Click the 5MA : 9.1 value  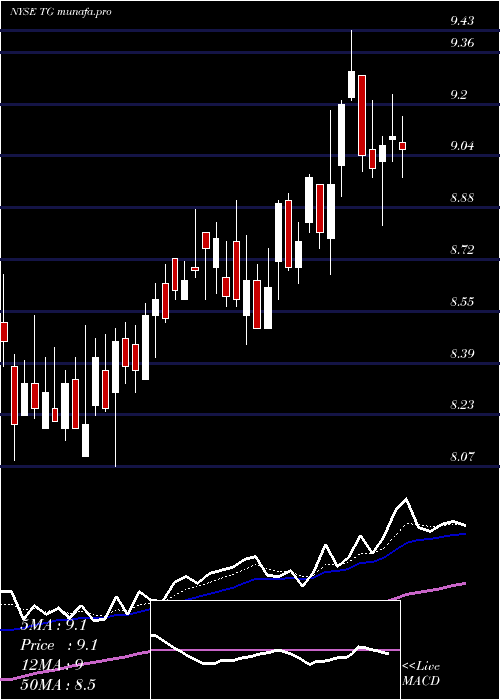[x=54, y=625]
